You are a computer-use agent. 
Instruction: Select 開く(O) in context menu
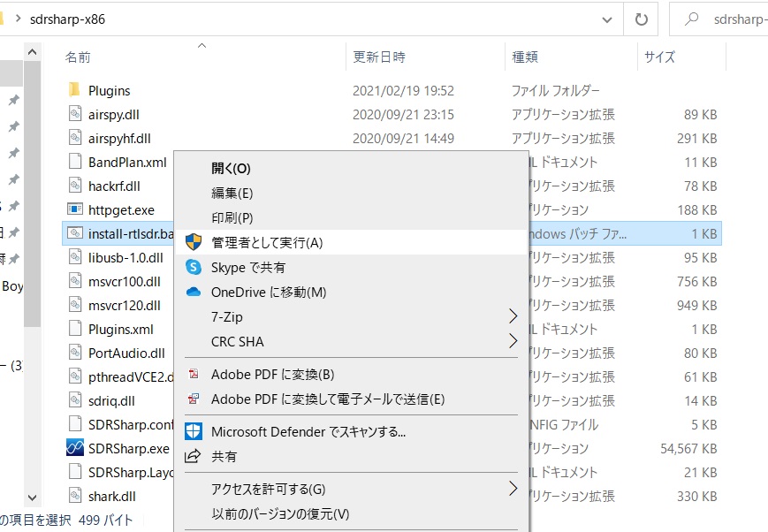351,168
